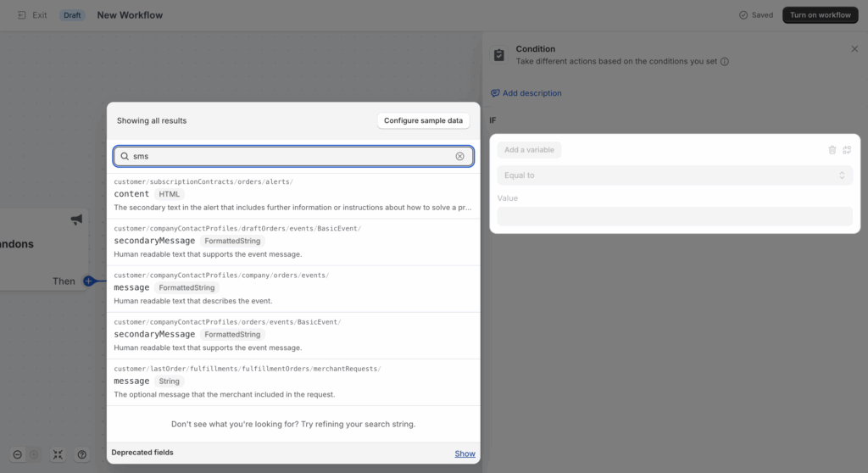This screenshot has height=473, width=868.
Task: Click Turn on workflow button
Action: [820, 15]
